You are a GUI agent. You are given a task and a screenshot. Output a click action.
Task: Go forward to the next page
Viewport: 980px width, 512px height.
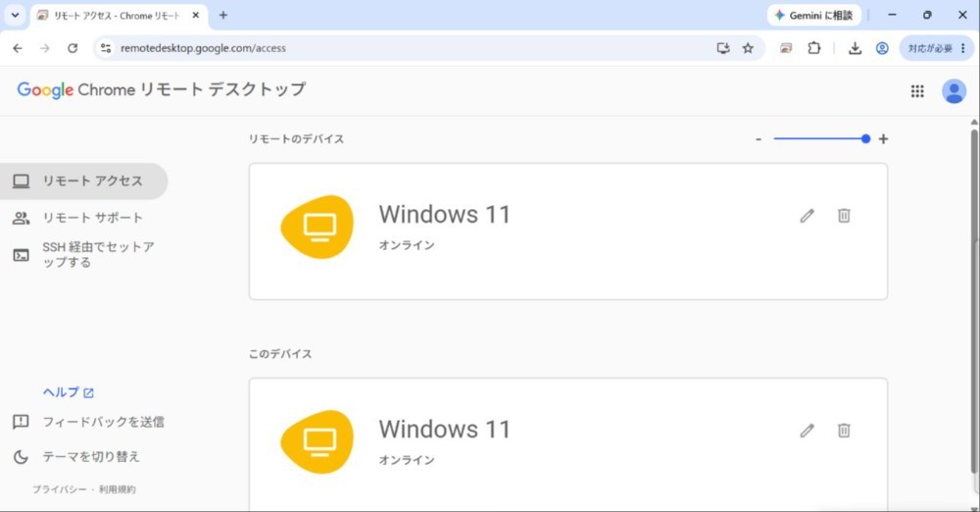click(44, 48)
